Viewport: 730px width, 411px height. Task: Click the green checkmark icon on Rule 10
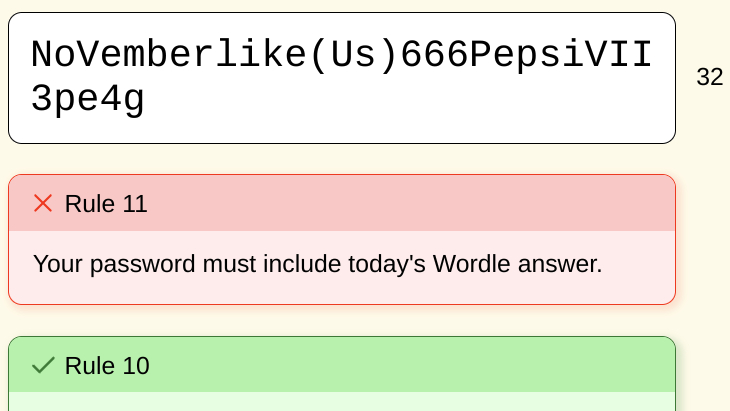click(43, 366)
